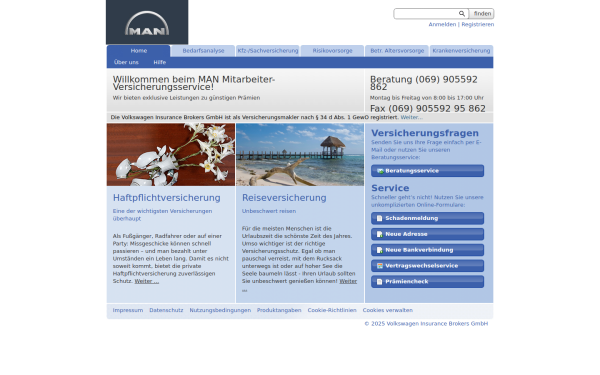The width and height of the screenshot is (600, 375).
Task: Click 'Montag bis Freitag' opening hours text
Action: [x=426, y=98]
